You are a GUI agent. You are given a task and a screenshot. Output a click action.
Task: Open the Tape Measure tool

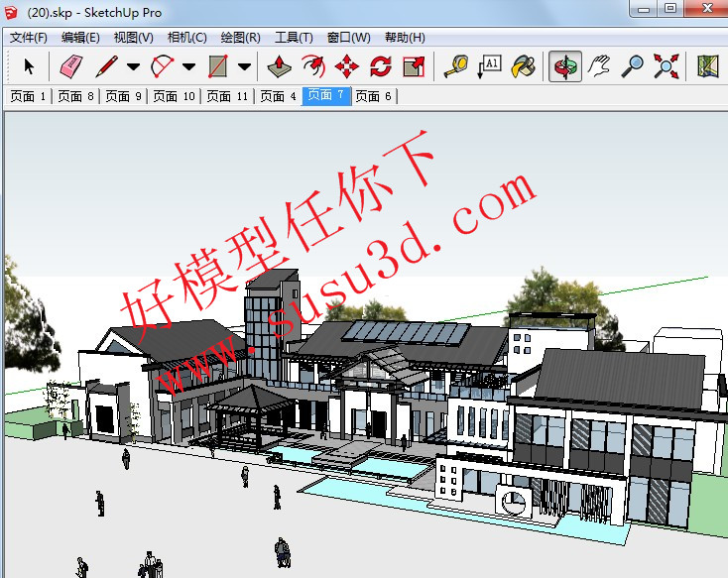click(456, 66)
